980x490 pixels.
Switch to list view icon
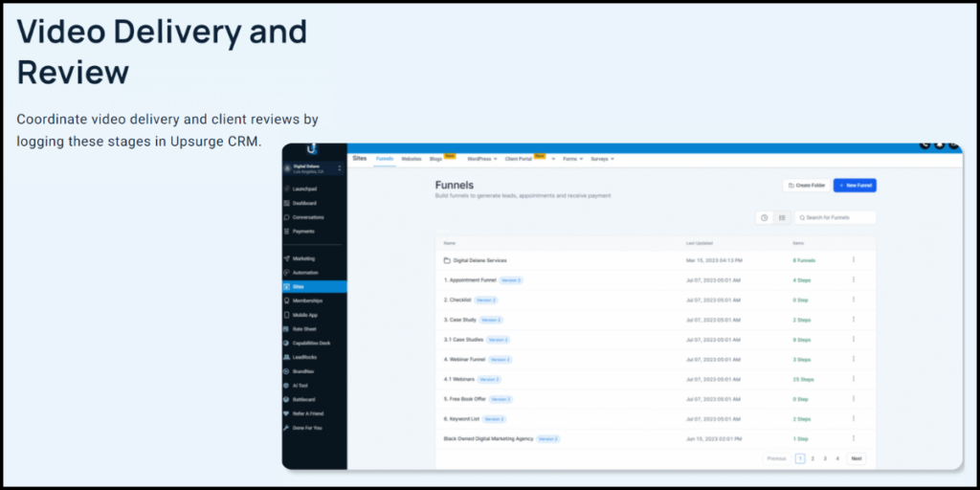click(x=782, y=217)
